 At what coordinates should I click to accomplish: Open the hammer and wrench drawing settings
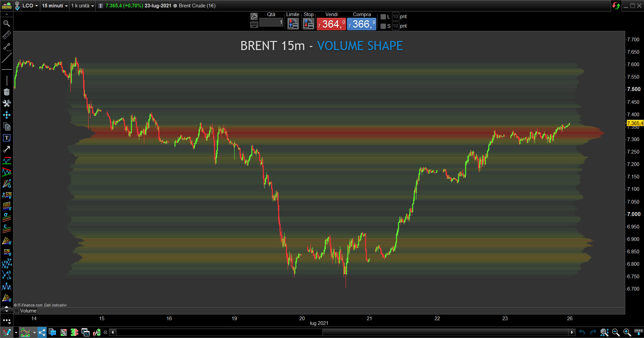pos(6,103)
